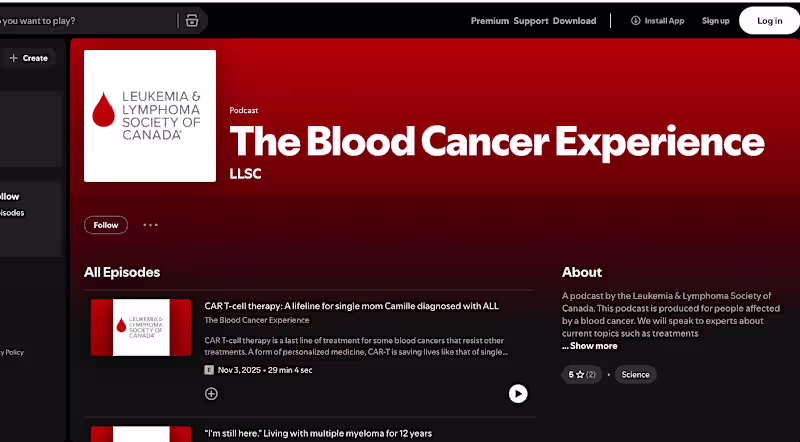Click the Create button in sidebar
This screenshot has height=442, width=800.
point(29,58)
